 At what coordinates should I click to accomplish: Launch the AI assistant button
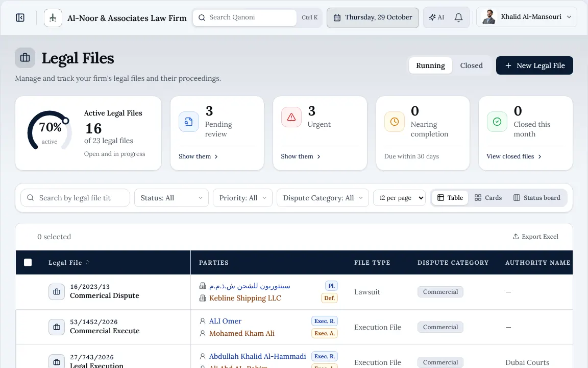[x=436, y=18]
